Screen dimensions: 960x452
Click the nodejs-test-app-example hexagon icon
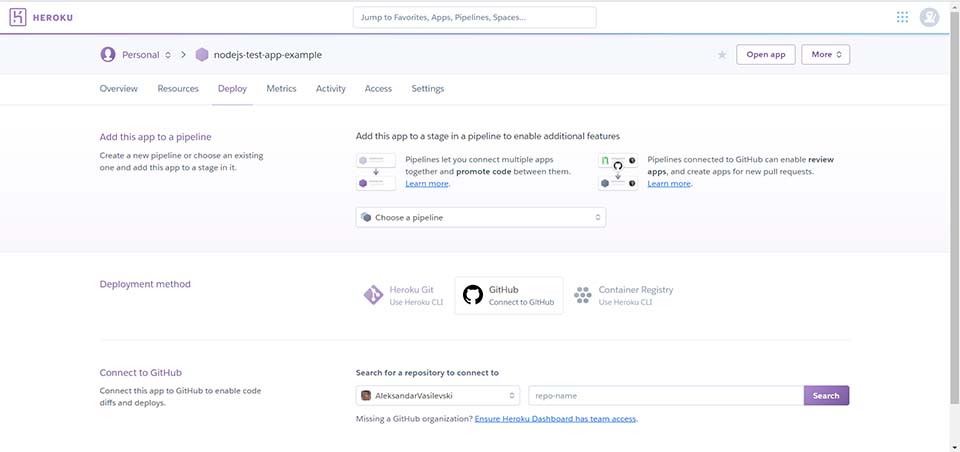[202, 55]
